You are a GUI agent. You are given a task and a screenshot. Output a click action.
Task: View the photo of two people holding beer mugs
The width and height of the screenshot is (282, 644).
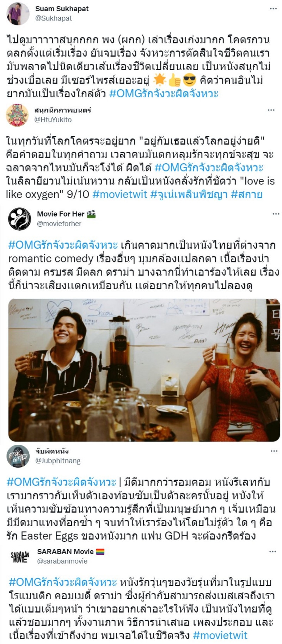click(x=144, y=370)
